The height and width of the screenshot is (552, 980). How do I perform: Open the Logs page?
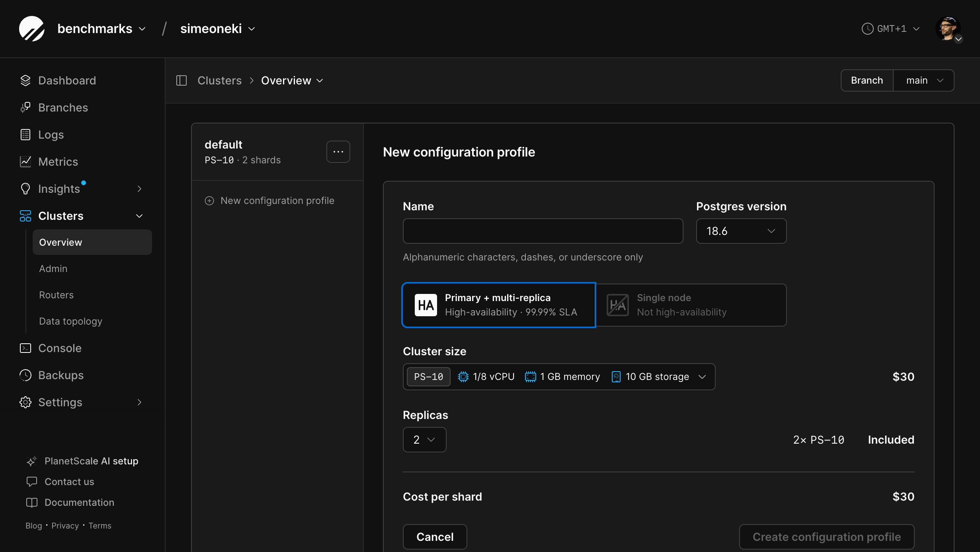coord(51,135)
